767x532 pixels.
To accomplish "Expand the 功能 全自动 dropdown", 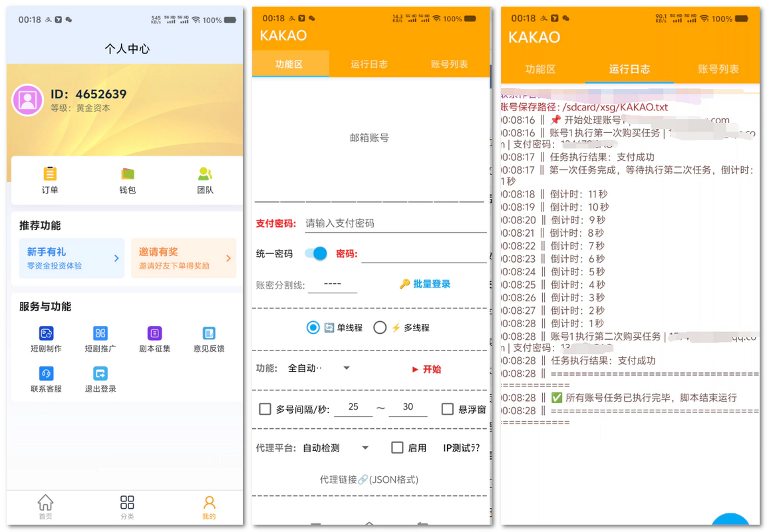I will 346,368.
